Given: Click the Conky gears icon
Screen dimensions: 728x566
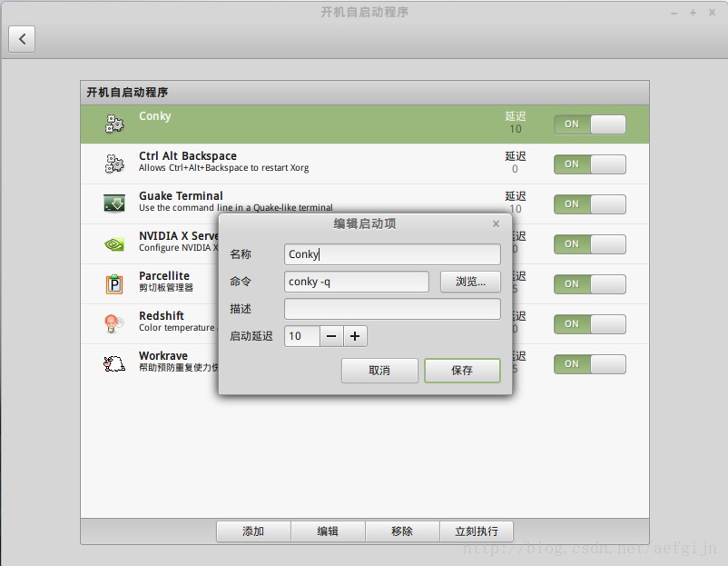Looking at the screenshot, I should click(114, 124).
